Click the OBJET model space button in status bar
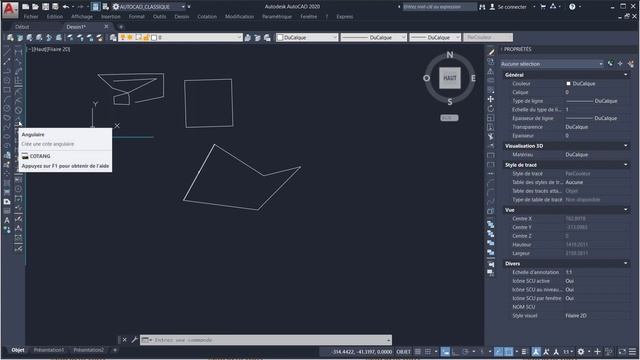The image size is (640, 360). click(x=403, y=352)
